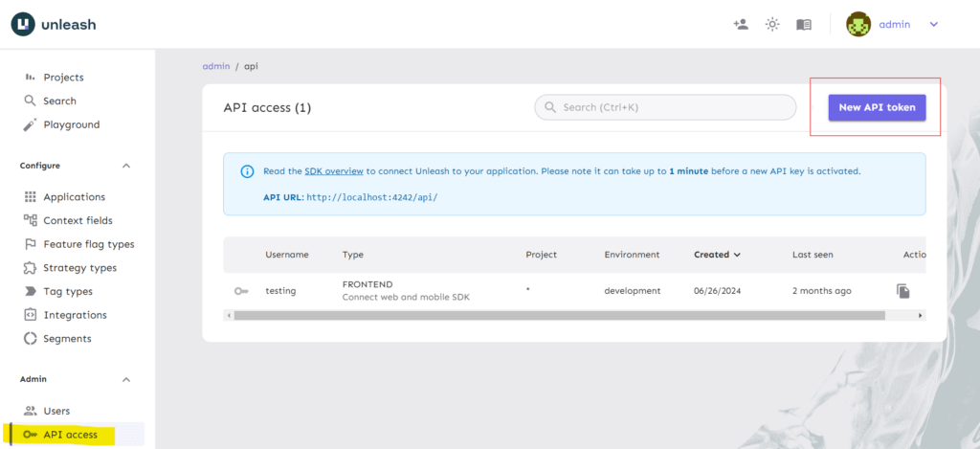Toggle the light/dark theme sun icon
Image resolution: width=980 pixels, height=449 pixels.
[772, 24]
